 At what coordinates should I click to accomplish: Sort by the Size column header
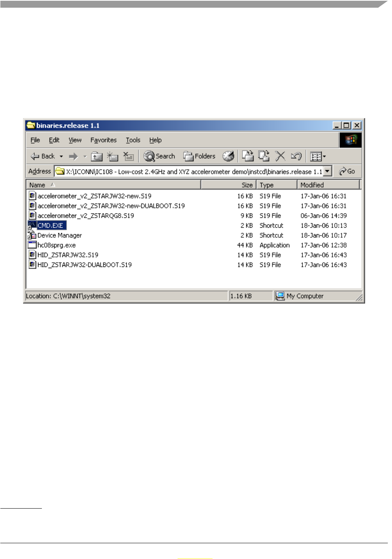(x=229, y=185)
